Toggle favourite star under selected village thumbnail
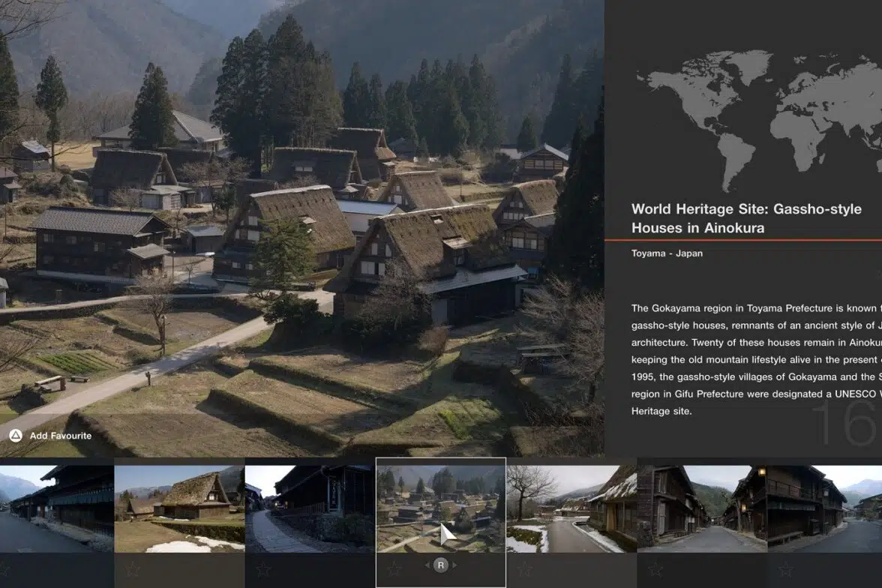The image size is (882, 588). (x=394, y=569)
